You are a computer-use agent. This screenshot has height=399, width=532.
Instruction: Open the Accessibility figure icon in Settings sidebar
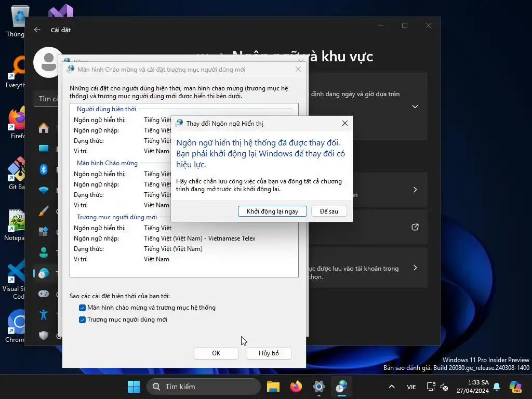click(44, 314)
